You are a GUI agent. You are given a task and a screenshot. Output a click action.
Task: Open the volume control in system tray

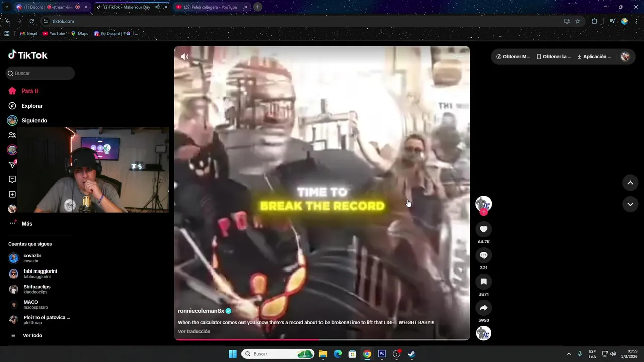[x=613, y=354]
